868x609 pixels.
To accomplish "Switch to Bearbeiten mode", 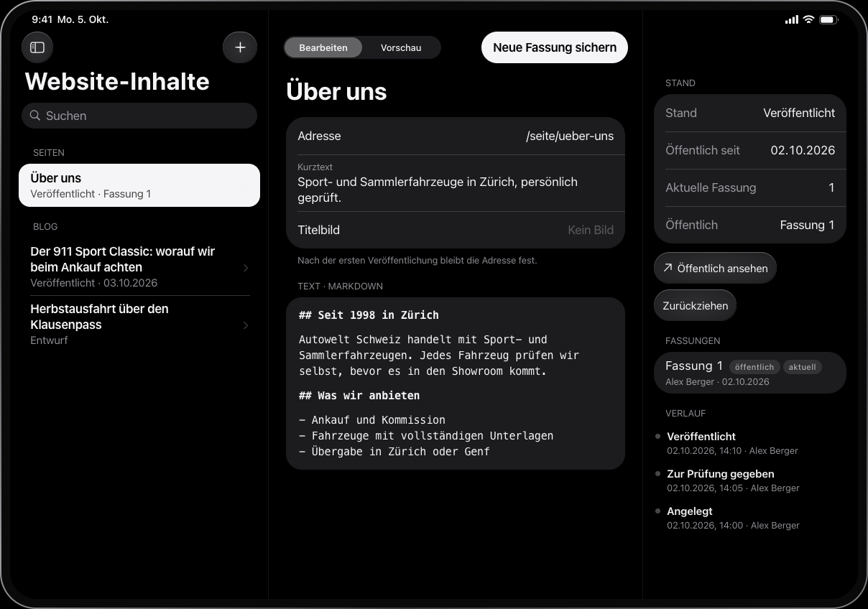I will [x=323, y=47].
